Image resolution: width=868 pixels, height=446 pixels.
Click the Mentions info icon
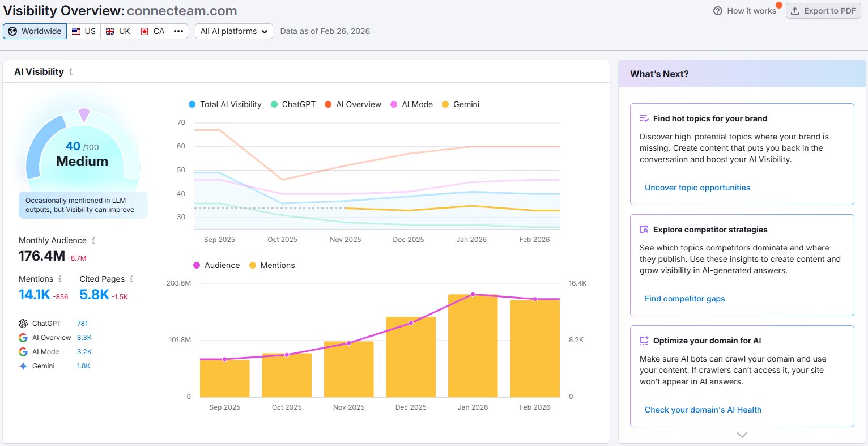(60, 279)
